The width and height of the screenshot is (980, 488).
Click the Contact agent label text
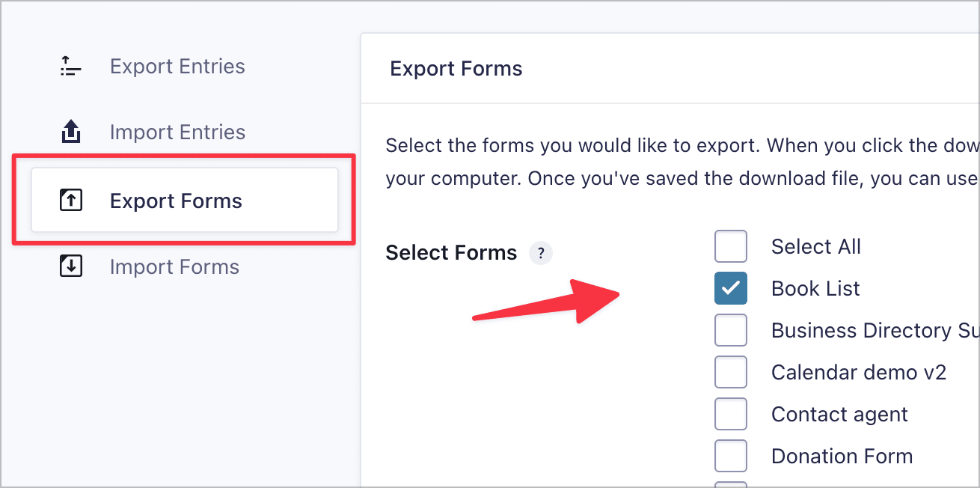(x=839, y=415)
